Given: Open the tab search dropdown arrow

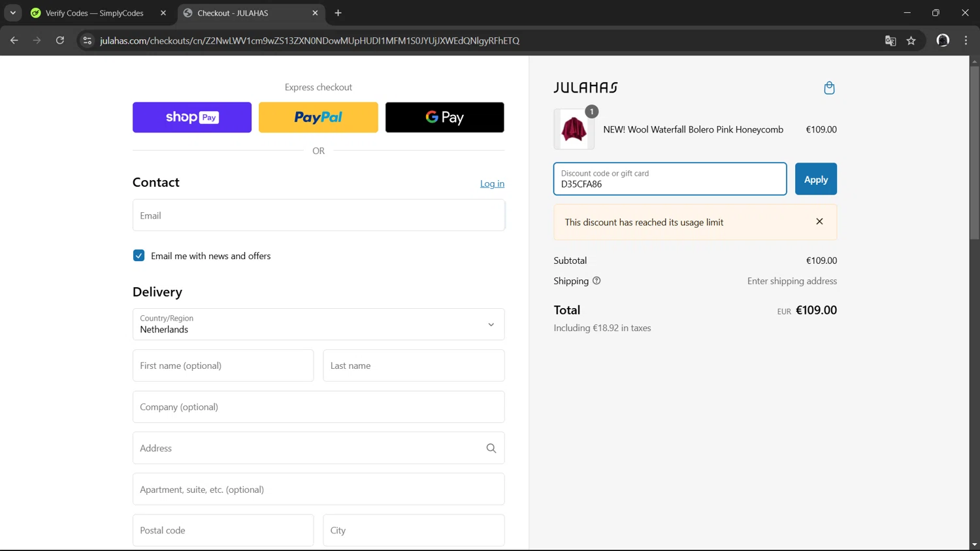Looking at the screenshot, I should point(13,13).
